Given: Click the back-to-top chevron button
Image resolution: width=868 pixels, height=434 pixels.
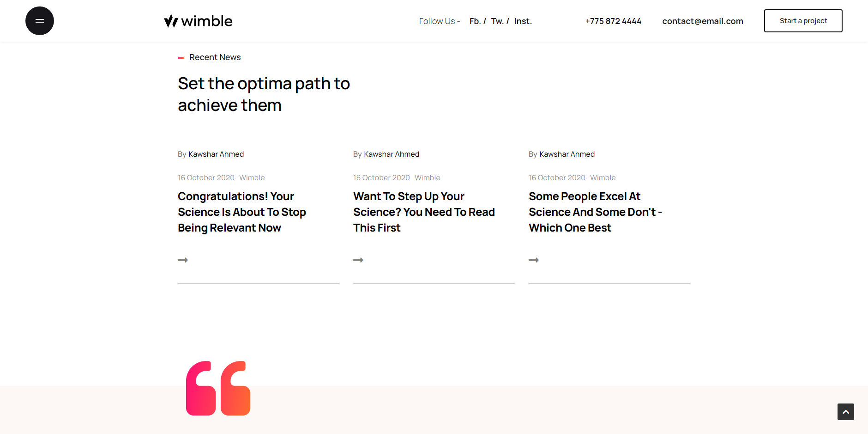Looking at the screenshot, I should [x=846, y=412].
